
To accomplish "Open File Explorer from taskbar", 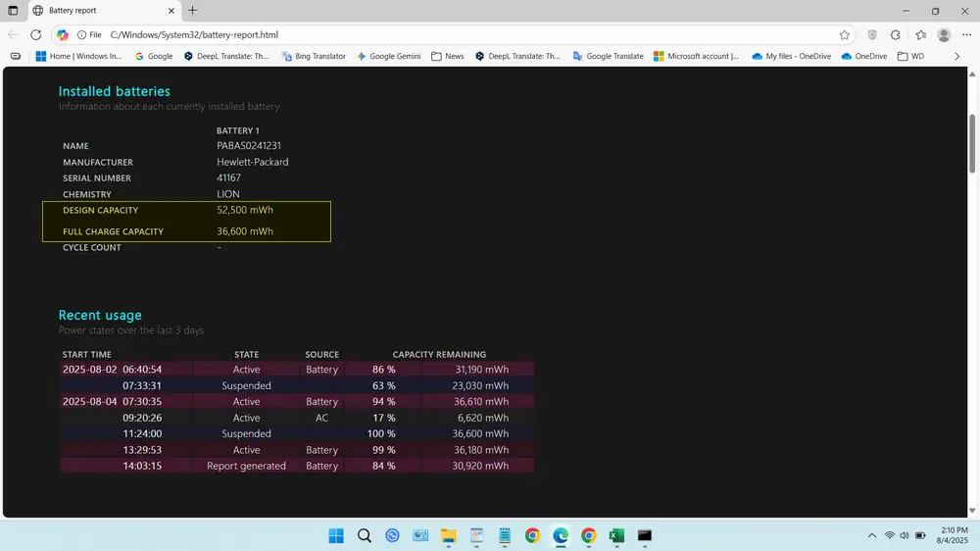I will click(x=448, y=536).
